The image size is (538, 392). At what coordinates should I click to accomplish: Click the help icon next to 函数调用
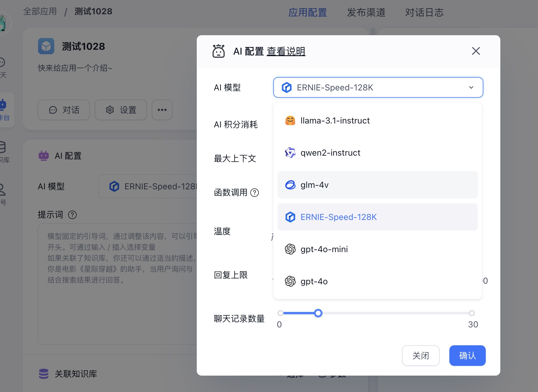[254, 193]
